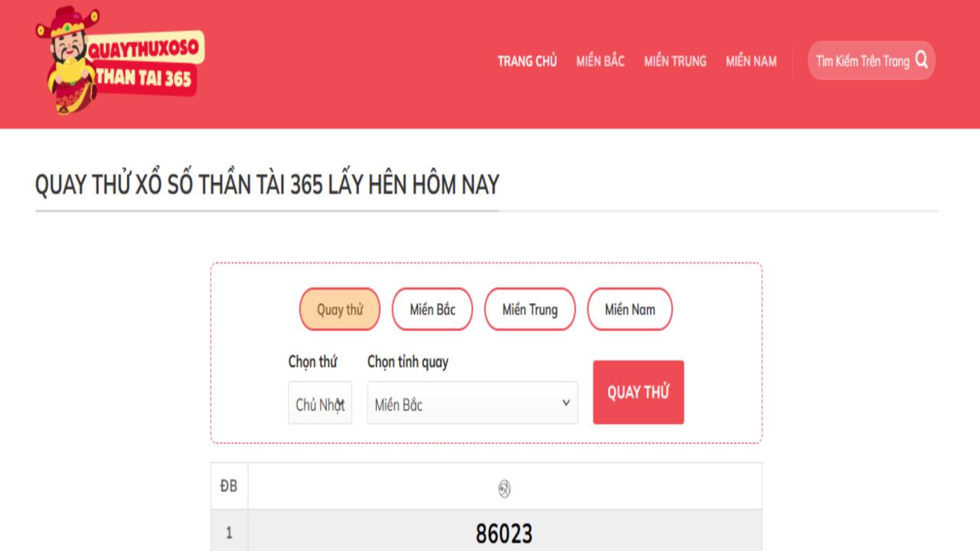Focus the Tìm Kiếm Trên Trang search field
980x551 pixels.
pyautogui.click(x=861, y=61)
